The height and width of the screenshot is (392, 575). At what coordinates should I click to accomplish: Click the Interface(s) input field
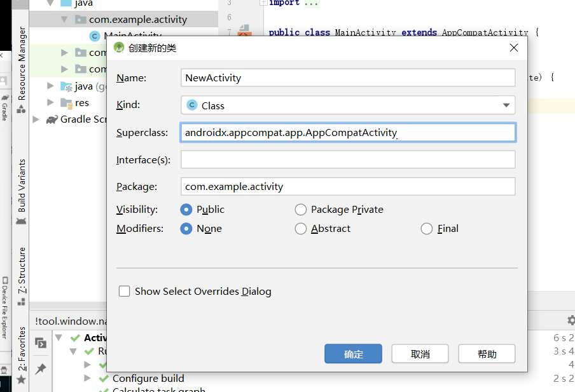tap(348, 159)
